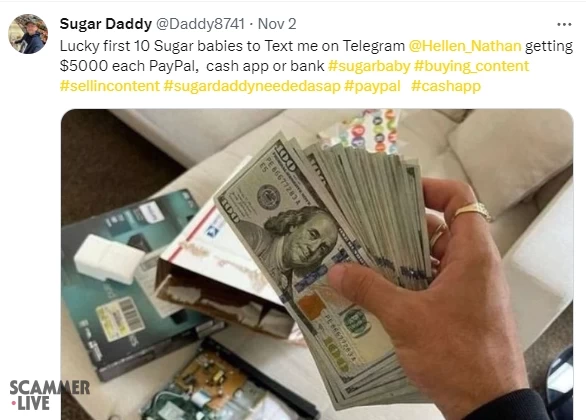Open the #sellincontent hashtag

pyautogui.click(x=110, y=86)
